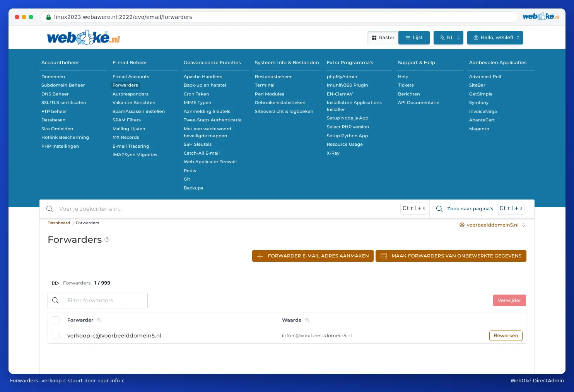Image resolution: width=574 pixels, height=392 pixels.
Task: Click the Filter forwarders input field
Action: tap(105, 300)
